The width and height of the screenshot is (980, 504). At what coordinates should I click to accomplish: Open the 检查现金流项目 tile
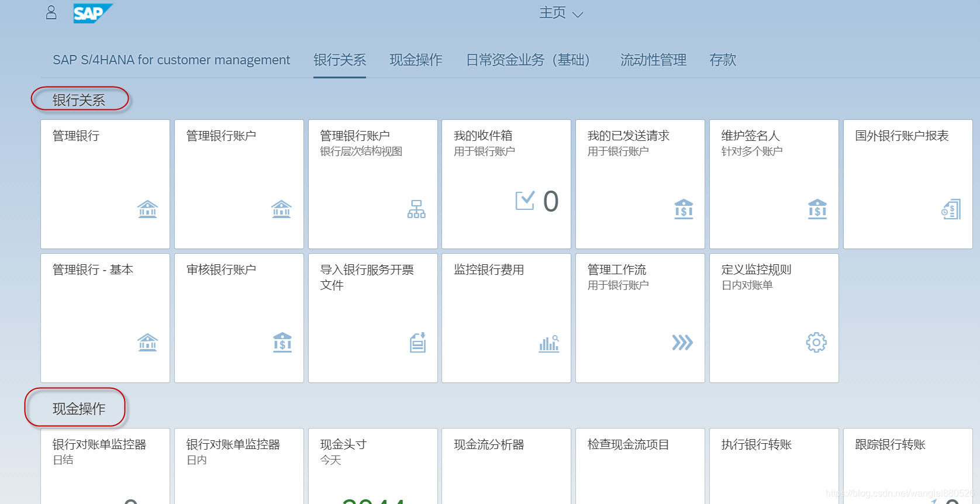tap(640, 466)
